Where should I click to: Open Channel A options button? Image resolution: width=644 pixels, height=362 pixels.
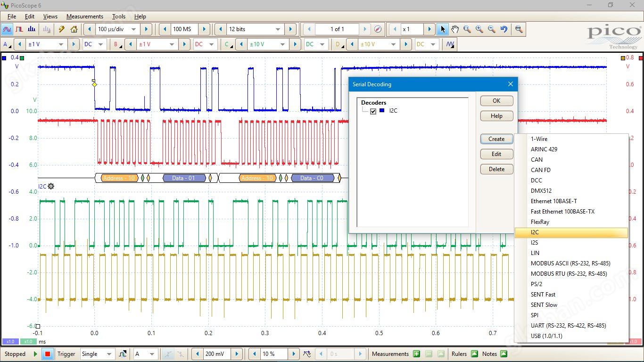click(x=7, y=44)
